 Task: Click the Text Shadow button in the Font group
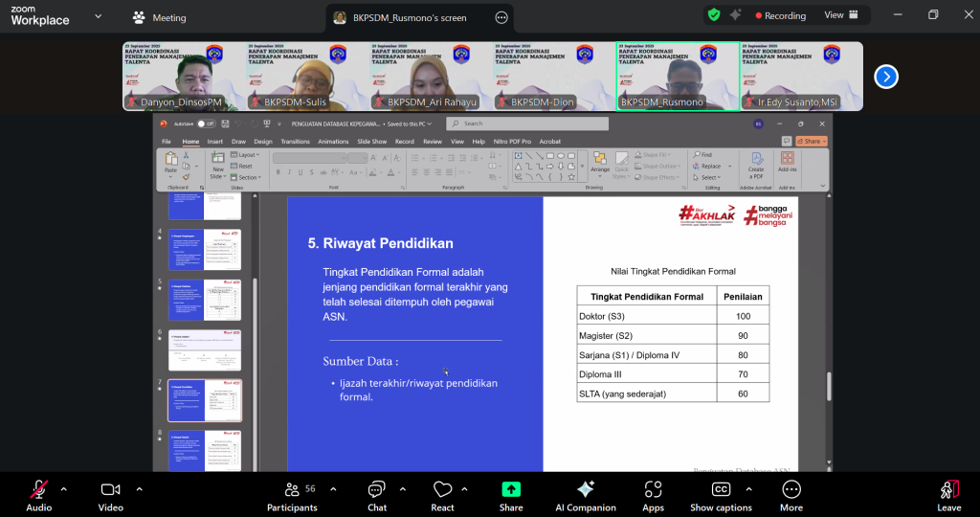point(311,172)
